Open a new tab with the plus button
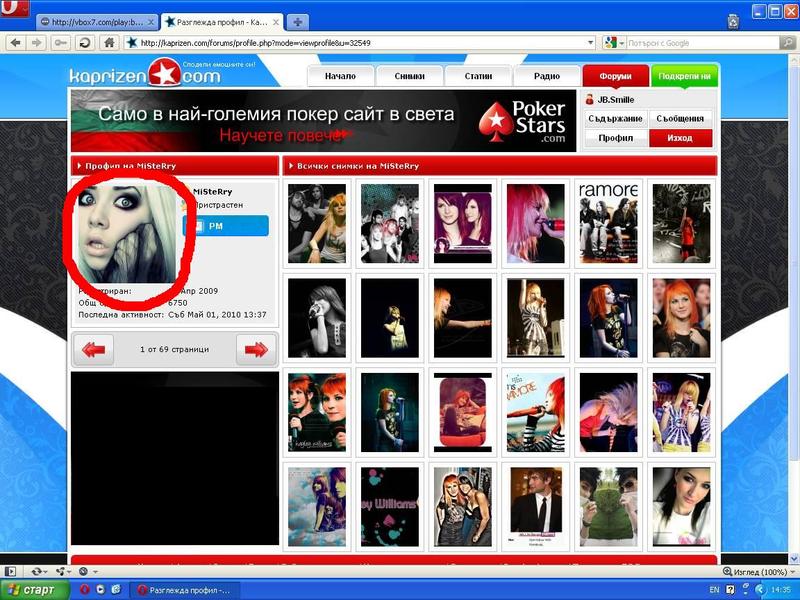 297,22
